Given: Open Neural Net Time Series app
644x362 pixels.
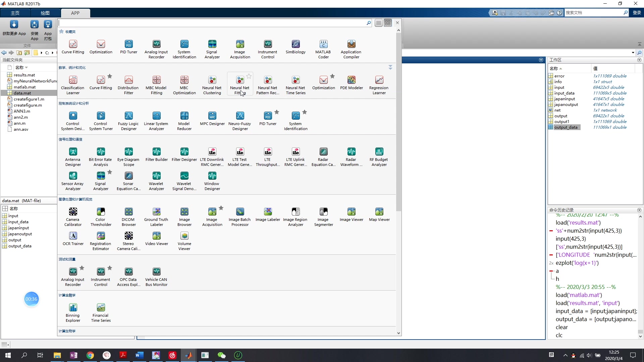Looking at the screenshot, I should pyautogui.click(x=296, y=85).
